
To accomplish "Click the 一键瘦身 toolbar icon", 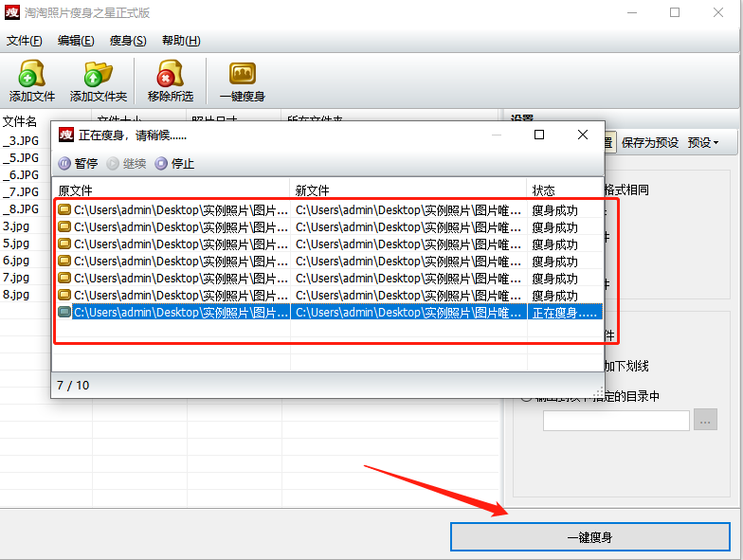I will click(243, 74).
